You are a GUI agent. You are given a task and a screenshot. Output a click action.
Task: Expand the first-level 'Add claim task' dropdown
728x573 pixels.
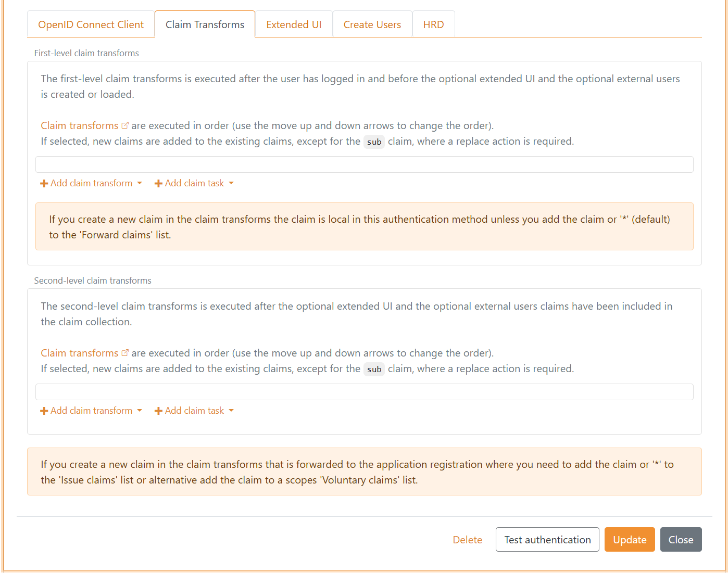coord(194,183)
